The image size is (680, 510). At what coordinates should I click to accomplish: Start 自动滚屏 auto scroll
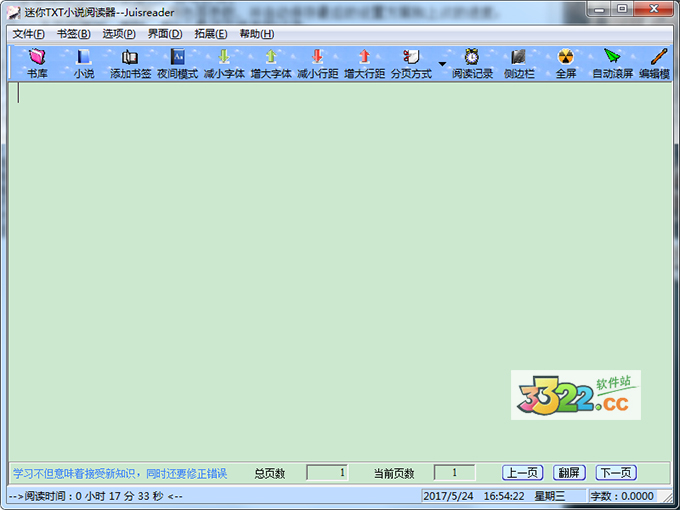(x=613, y=63)
